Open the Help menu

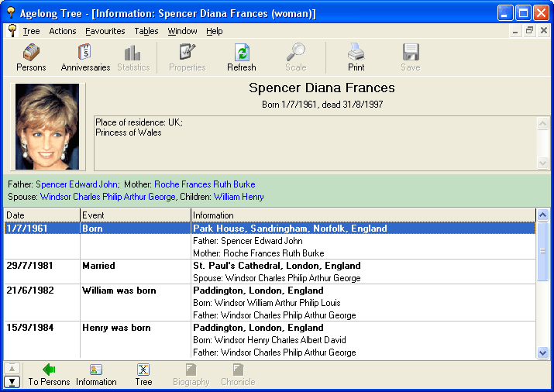coord(215,31)
